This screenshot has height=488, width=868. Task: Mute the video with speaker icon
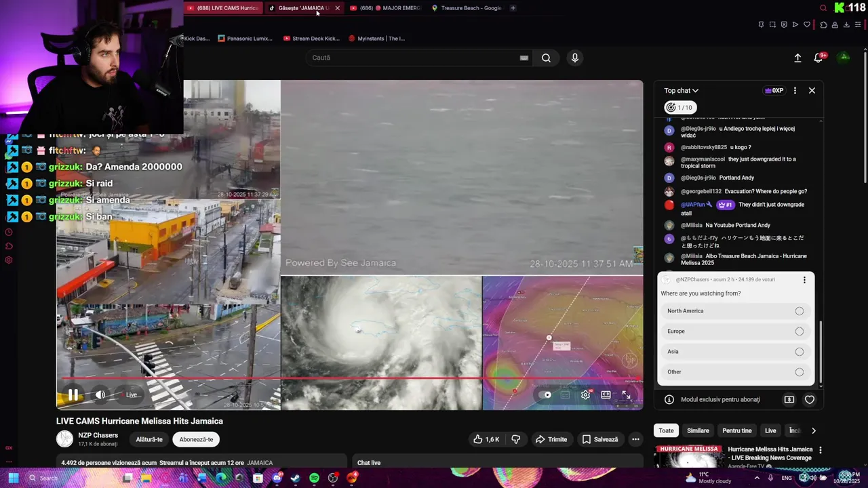pos(100,394)
